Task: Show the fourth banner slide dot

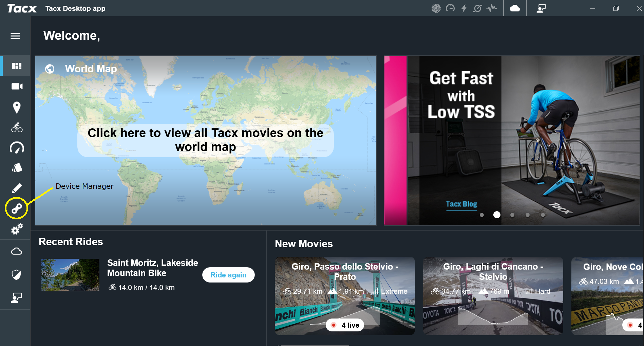Action: click(528, 215)
